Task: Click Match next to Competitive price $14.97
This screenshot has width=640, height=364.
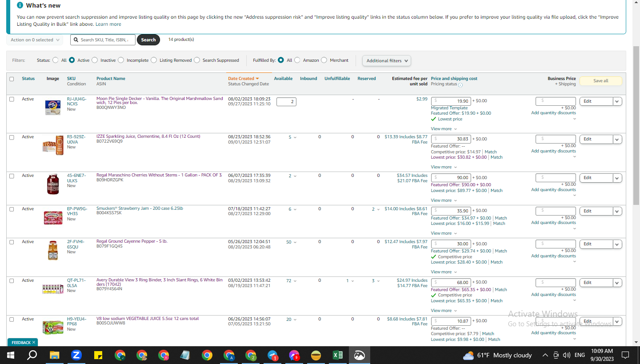Action: 491,152
